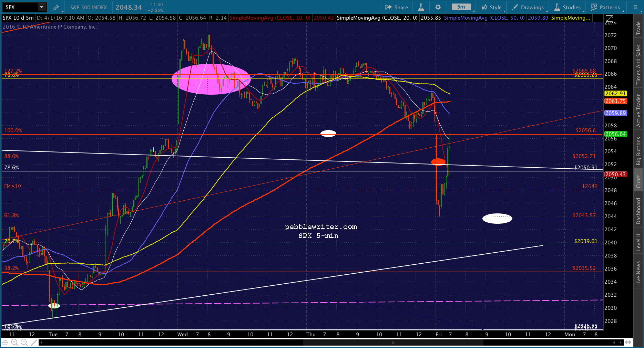Select the orange ellipse near 2052
The height and width of the screenshot is (348, 644).
(x=438, y=162)
